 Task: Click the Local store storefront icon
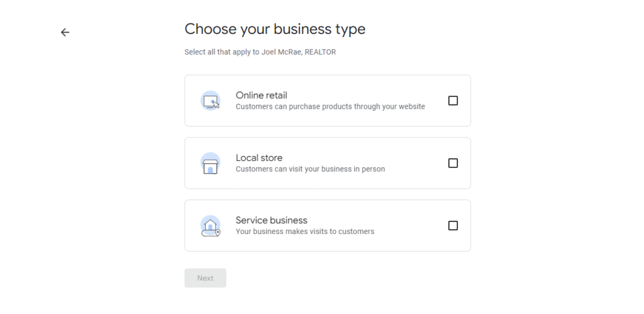[x=210, y=163]
